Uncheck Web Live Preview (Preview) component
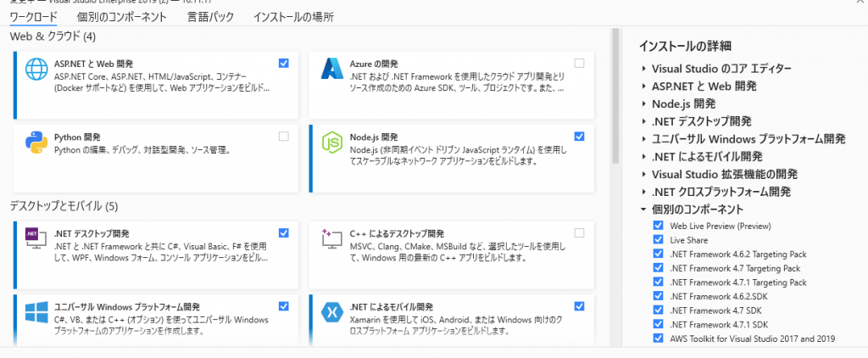Image resolution: width=868 pixels, height=358 pixels. [658, 226]
